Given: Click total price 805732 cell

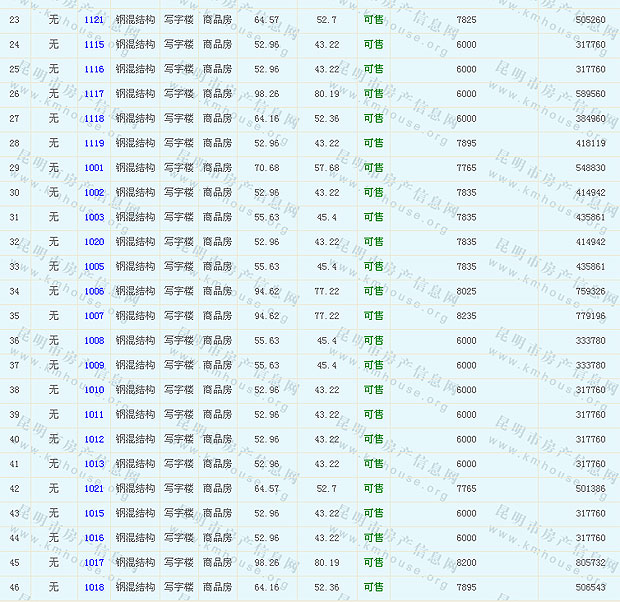Looking at the screenshot, I should coord(590,563).
